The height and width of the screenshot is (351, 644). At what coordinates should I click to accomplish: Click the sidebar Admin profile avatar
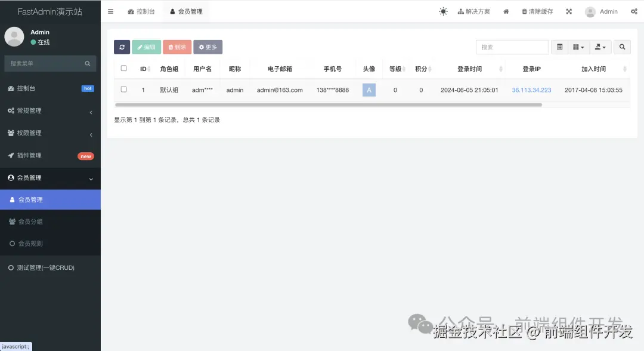tap(14, 36)
